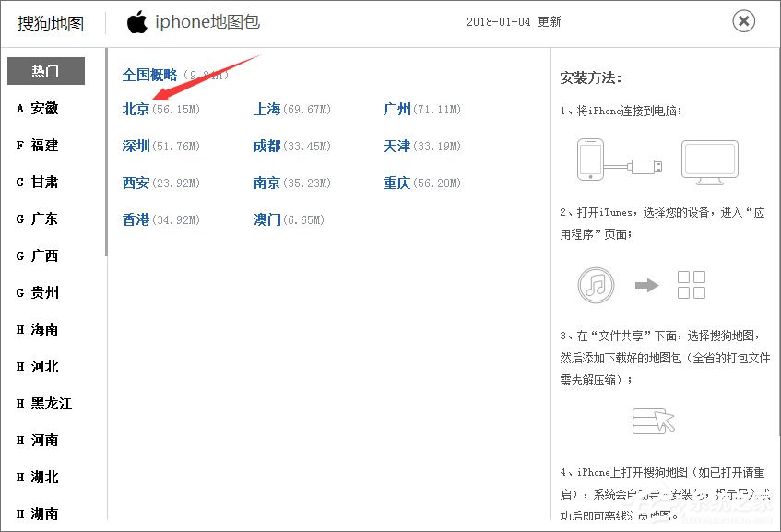Close the map package dialog
Screen dimensions: 781x532
point(743,20)
